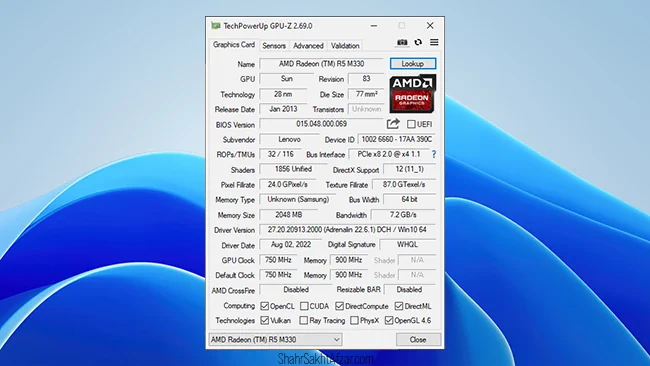The height and width of the screenshot is (366, 650).
Task: Toggle the Vulkan checkbox
Action: click(x=264, y=320)
